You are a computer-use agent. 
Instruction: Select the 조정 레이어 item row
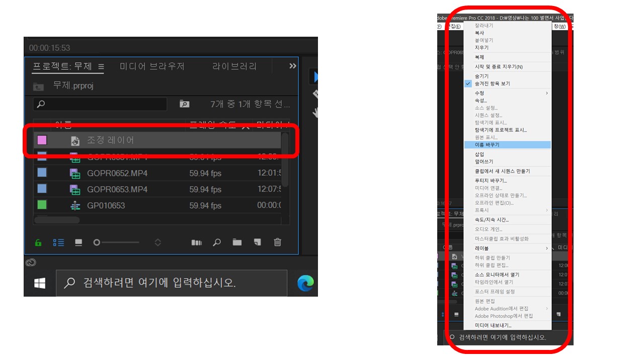(157, 140)
